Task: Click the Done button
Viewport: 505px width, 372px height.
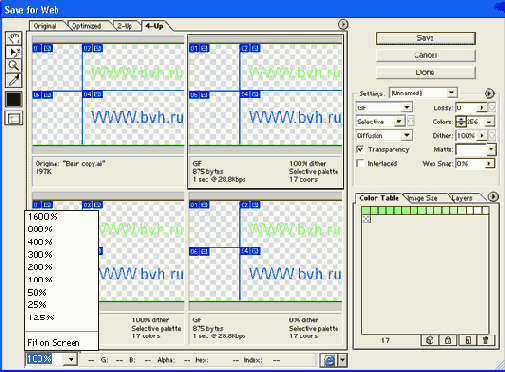Action: coord(426,72)
